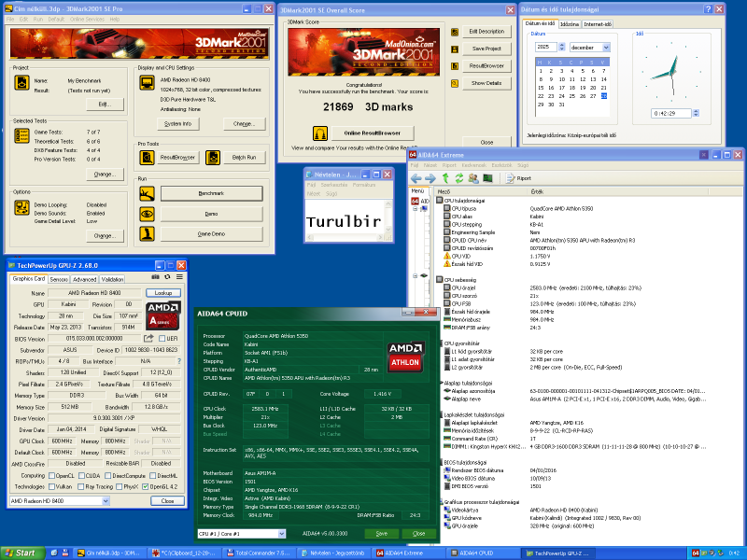Toggle the DirectML checkbox
747x560 pixels.
click(x=152, y=475)
